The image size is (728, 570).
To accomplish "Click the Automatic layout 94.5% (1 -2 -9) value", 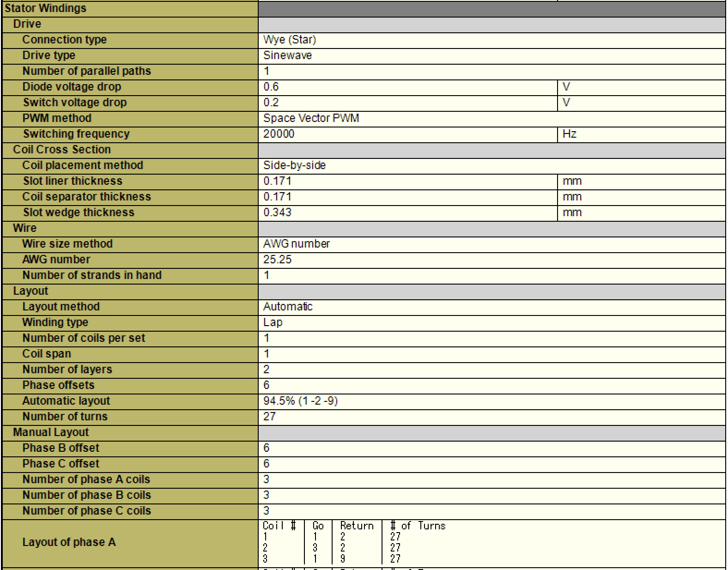I will (300, 401).
